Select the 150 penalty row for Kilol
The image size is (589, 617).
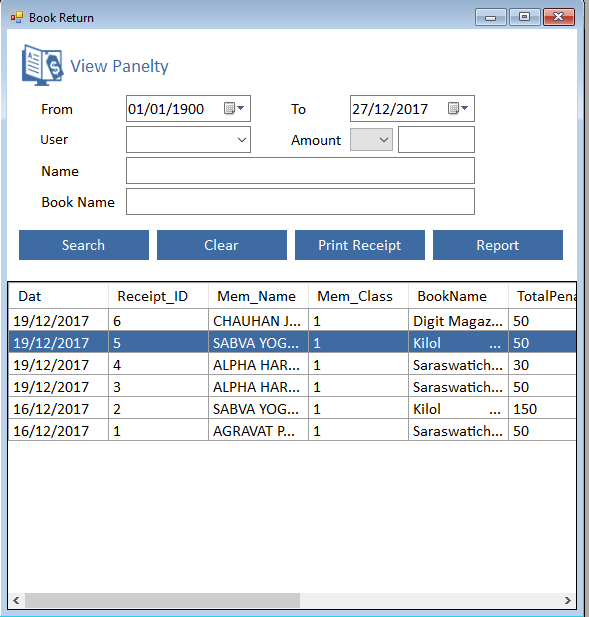click(292, 409)
